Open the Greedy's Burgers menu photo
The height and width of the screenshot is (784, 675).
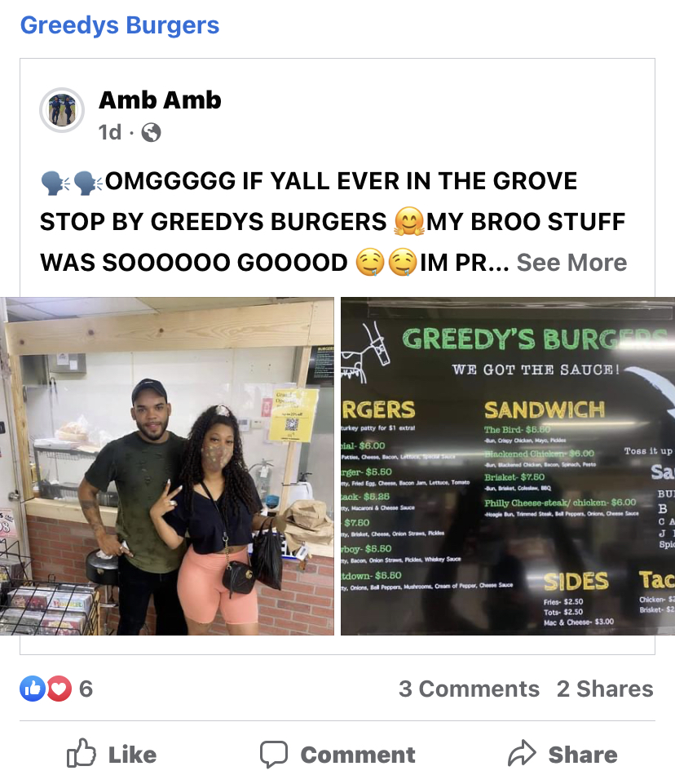pos(508,467)
